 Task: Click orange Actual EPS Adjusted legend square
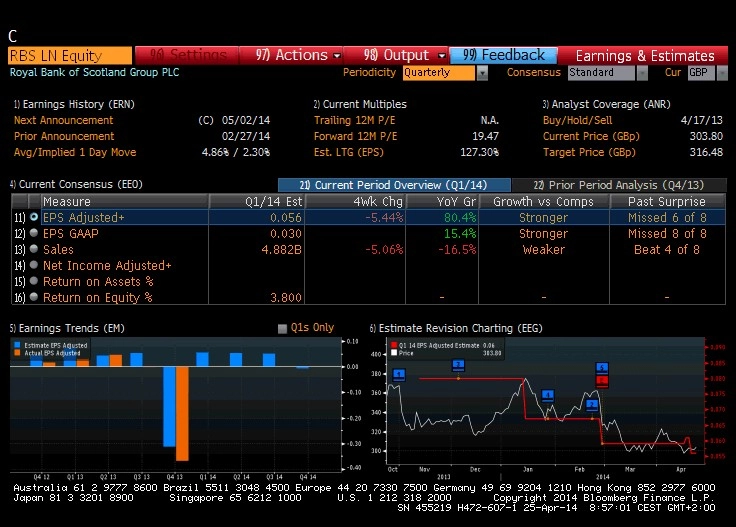(x=17, y=352)
